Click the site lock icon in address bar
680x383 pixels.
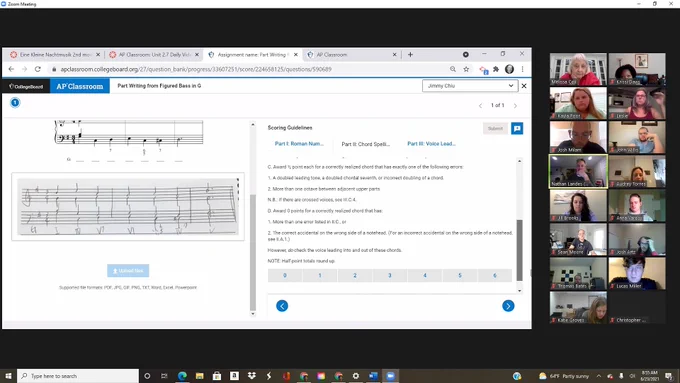point(54,69)
